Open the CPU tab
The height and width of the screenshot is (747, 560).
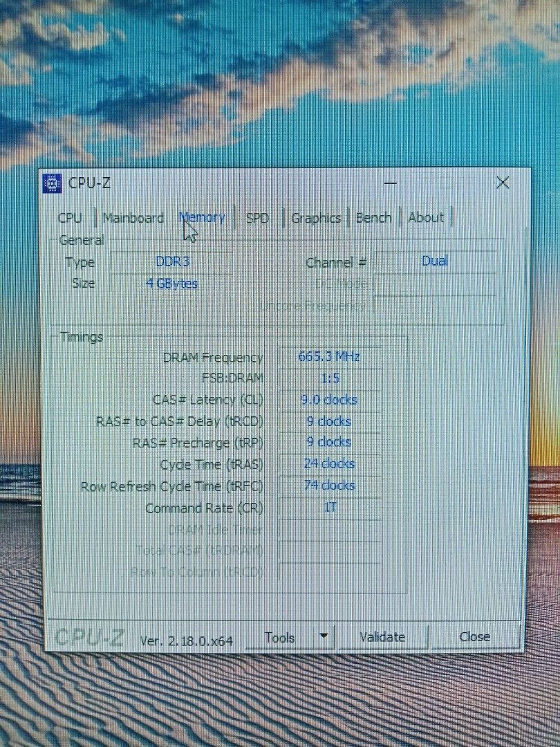pos(70,218)
